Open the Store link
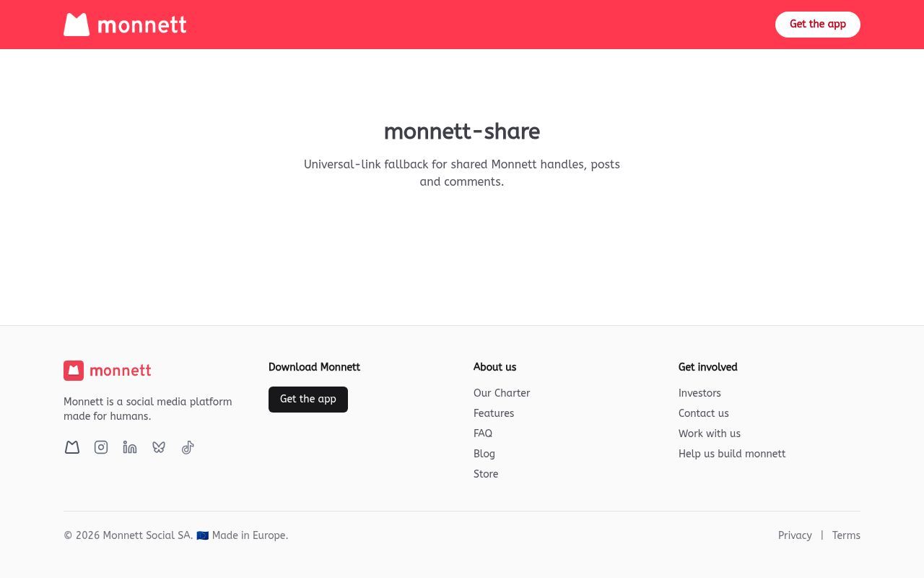 tap(486, 474)
